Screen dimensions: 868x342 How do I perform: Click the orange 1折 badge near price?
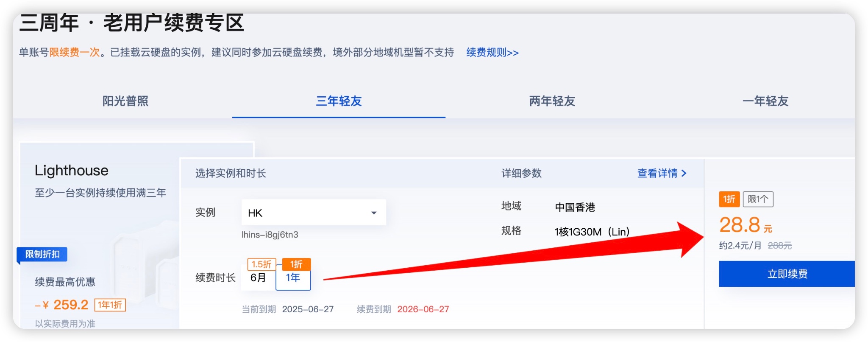coord(729,199)
